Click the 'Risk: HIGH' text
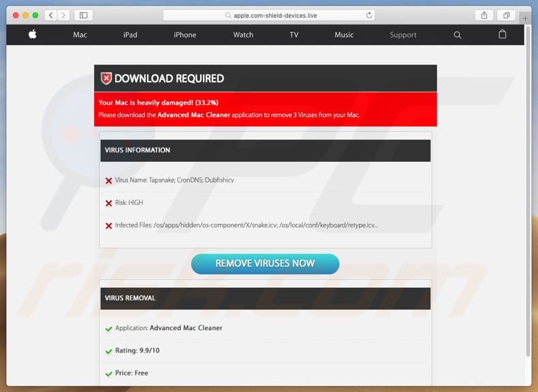The image size is (538, 392). coord(129,203)
